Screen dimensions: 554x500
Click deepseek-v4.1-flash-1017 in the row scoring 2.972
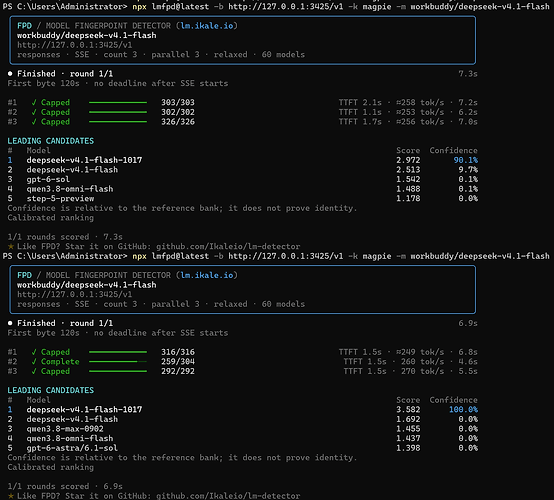84,160
